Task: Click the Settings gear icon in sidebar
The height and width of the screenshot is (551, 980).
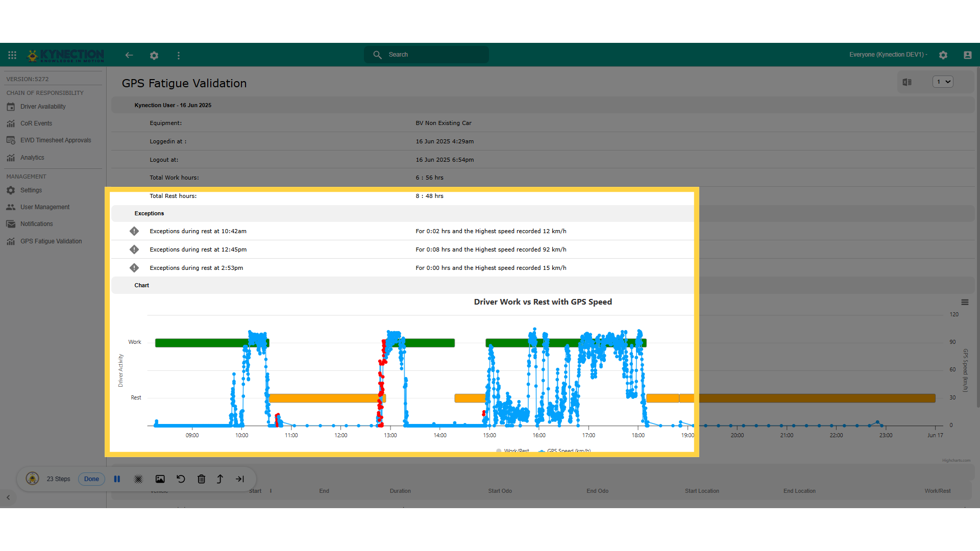Action: point(11,190)
